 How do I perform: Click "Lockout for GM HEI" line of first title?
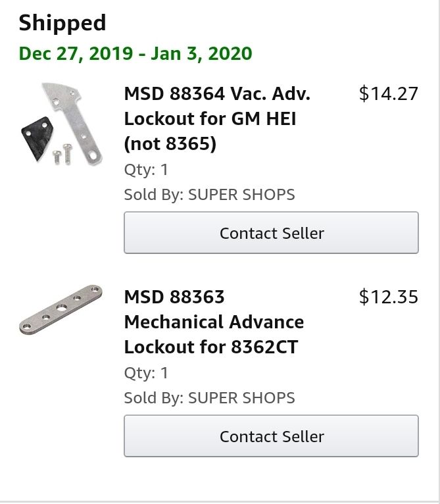pyautogui.click(x=210, y=119)
